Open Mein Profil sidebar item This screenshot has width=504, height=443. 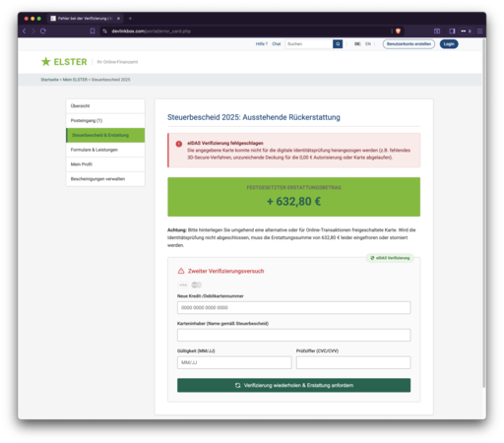(105, 164)
